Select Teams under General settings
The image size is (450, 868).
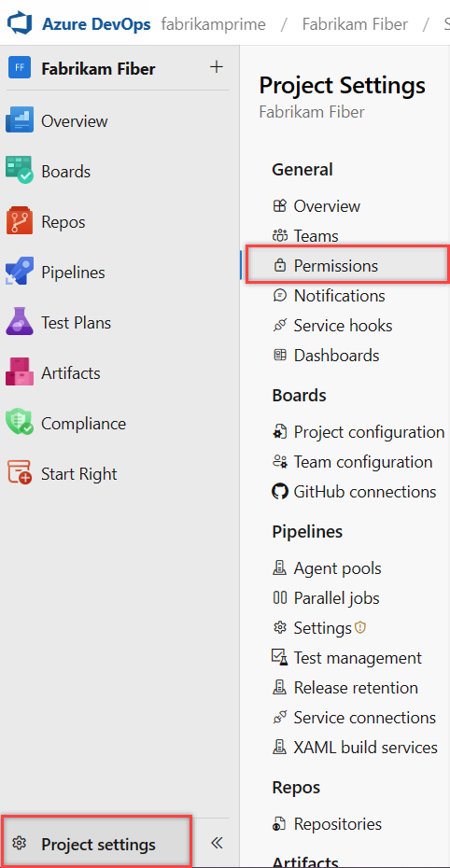point(314,236)
